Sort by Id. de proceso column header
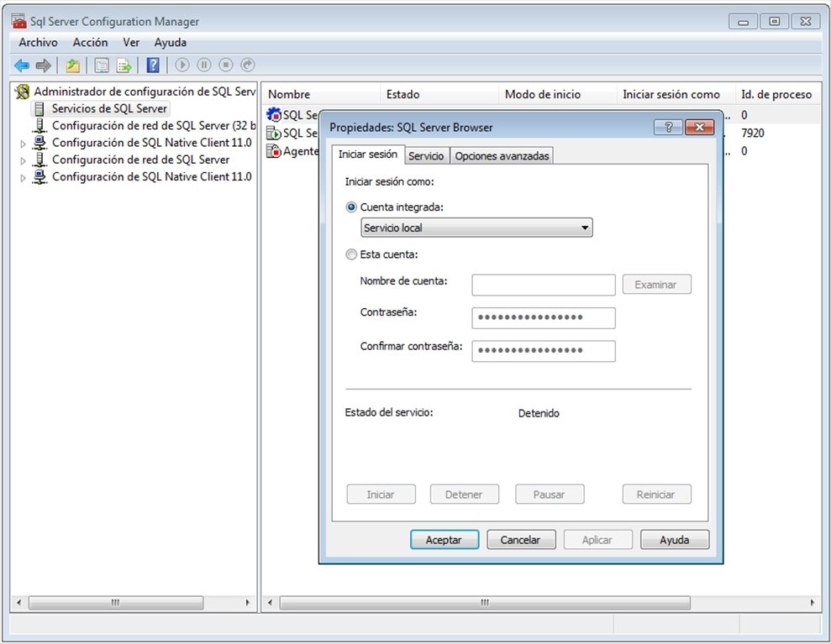Image resolution: width=831 pixels, height=644 pixels. (x=778, y=94)
